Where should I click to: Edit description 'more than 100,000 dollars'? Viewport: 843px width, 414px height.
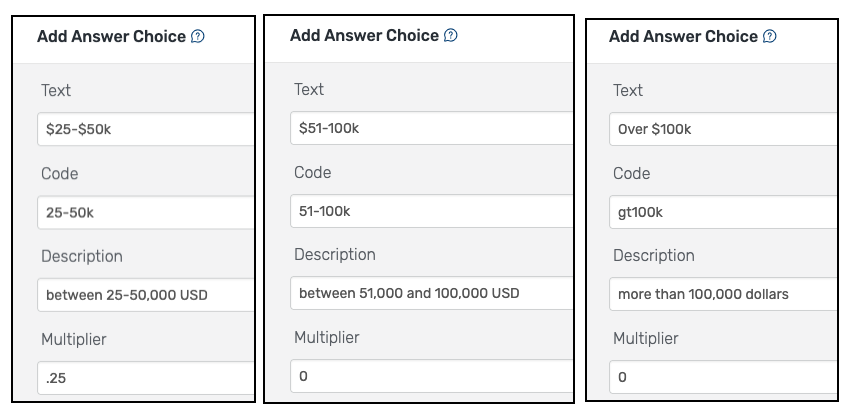point(723,294)
